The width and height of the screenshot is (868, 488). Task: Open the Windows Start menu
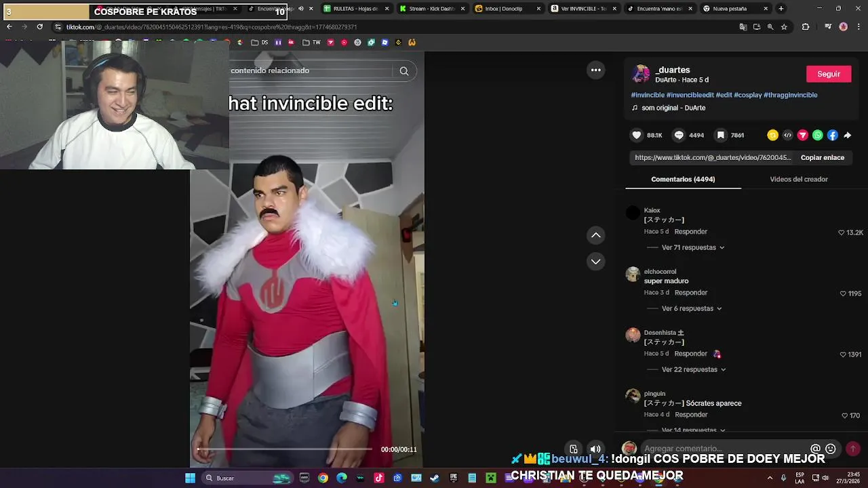[x=191, y=478]
